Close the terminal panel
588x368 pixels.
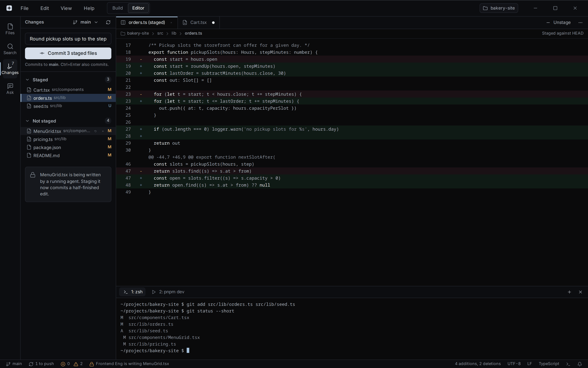[580, 292]
